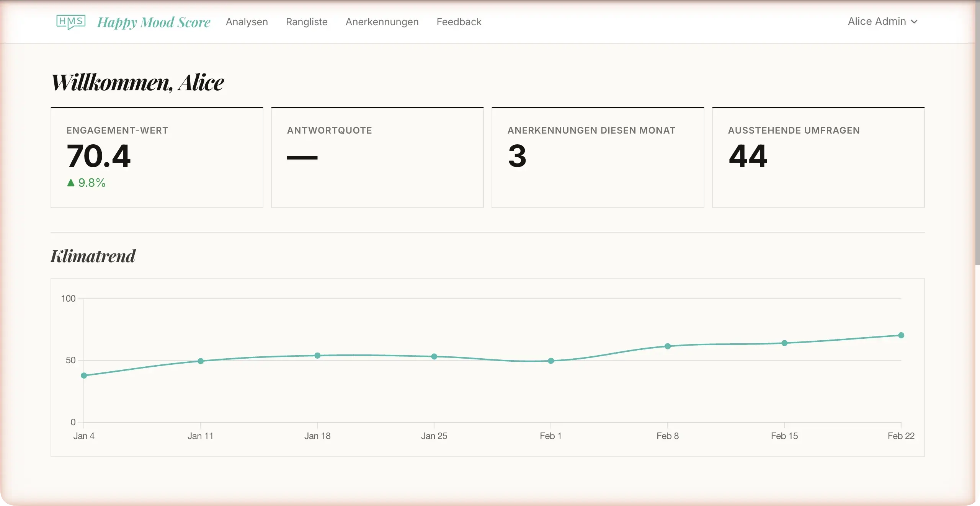
Task: Switch to the Rangliste section
Action: (x=306, y=22)
